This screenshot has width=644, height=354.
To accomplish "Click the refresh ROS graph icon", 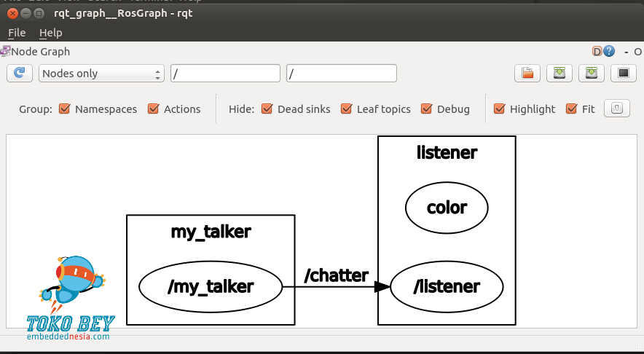I will [20, 74].
